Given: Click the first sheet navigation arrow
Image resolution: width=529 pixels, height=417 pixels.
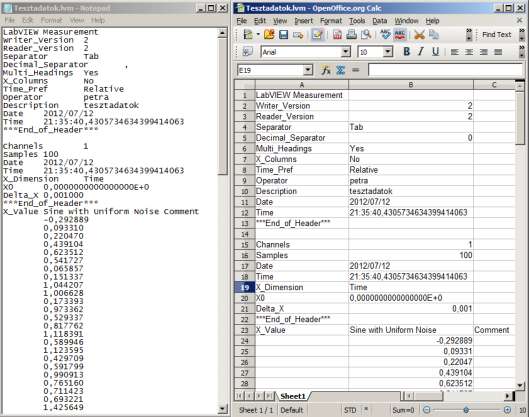Looking at the screenshot, I should 239,396.
